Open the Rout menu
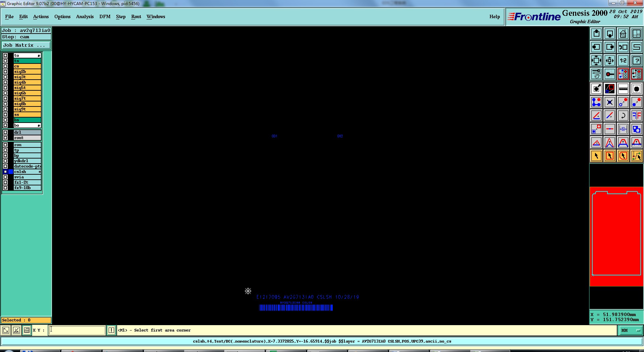 click(x=136, y=16)
